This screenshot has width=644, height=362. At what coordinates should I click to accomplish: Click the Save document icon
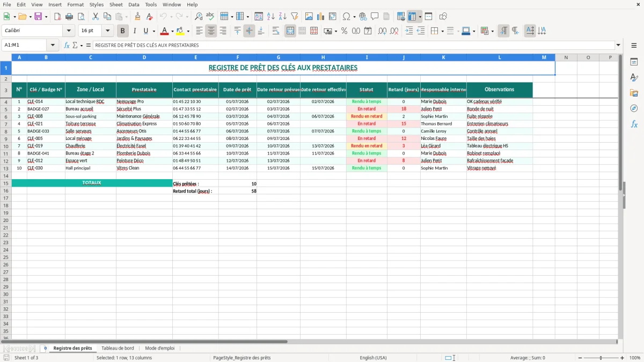(x=38, y=17)
